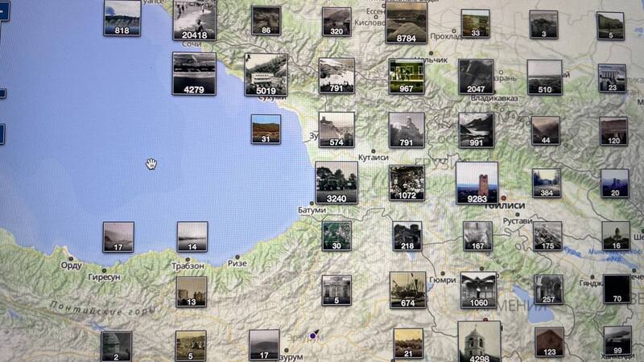Open the cluster thumbnail labeled 44

tap(546, 131)
